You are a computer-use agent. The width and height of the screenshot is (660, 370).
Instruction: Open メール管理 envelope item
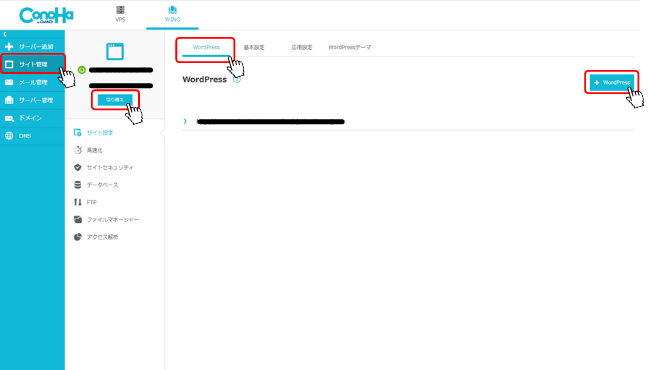point(32,83)
